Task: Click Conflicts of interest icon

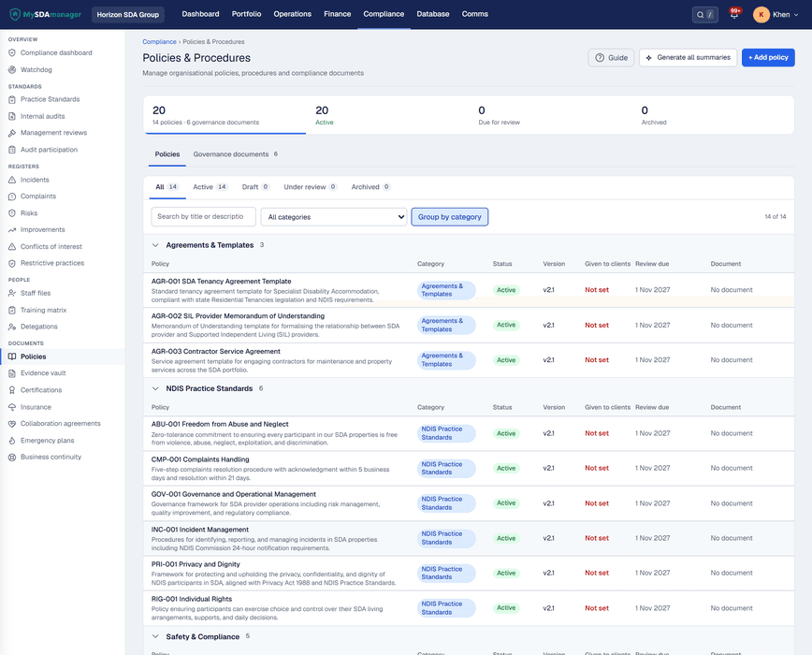Action: pos(12,247)
